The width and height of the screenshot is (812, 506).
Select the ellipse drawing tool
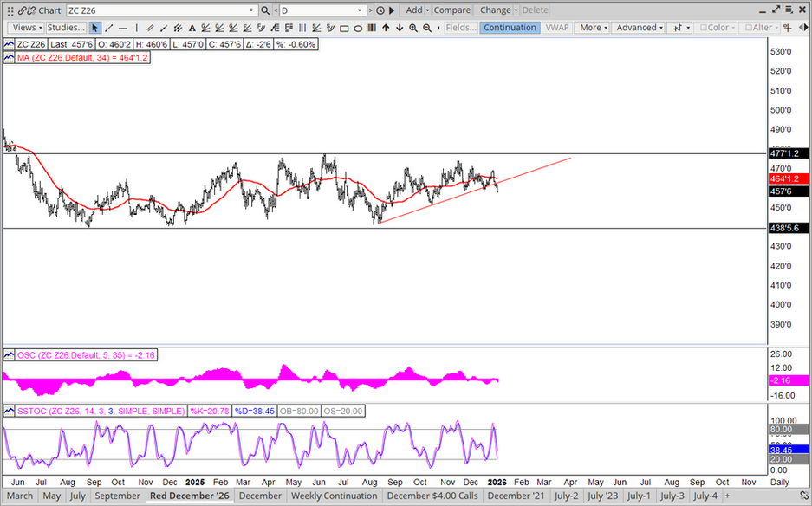[x=358, y=28]
